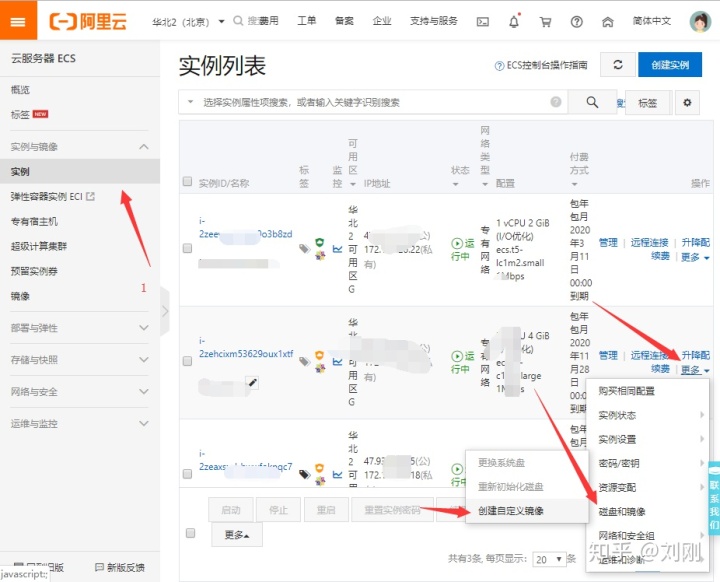Click the monitoring chart icon in the third instance row
Image resolution: width=720 pixels, height=582 pixels.
pyautogui.click(x=338, y=474)
